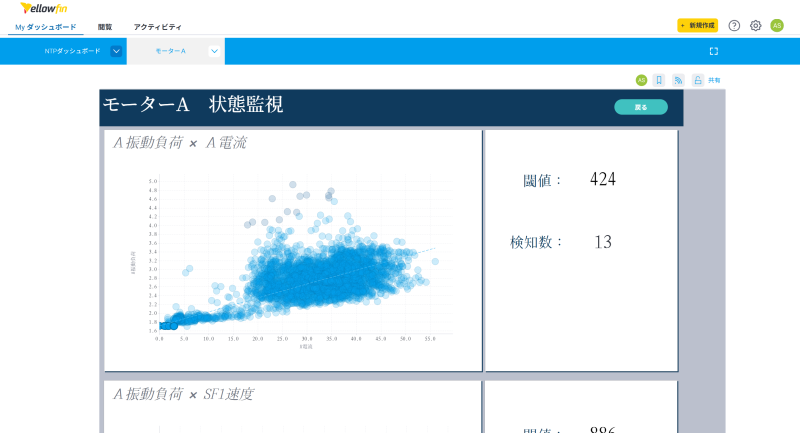Select the NTPダッシュボード tab
The height and width of the screenshot is (433, 800).
[x=72, y=51]
